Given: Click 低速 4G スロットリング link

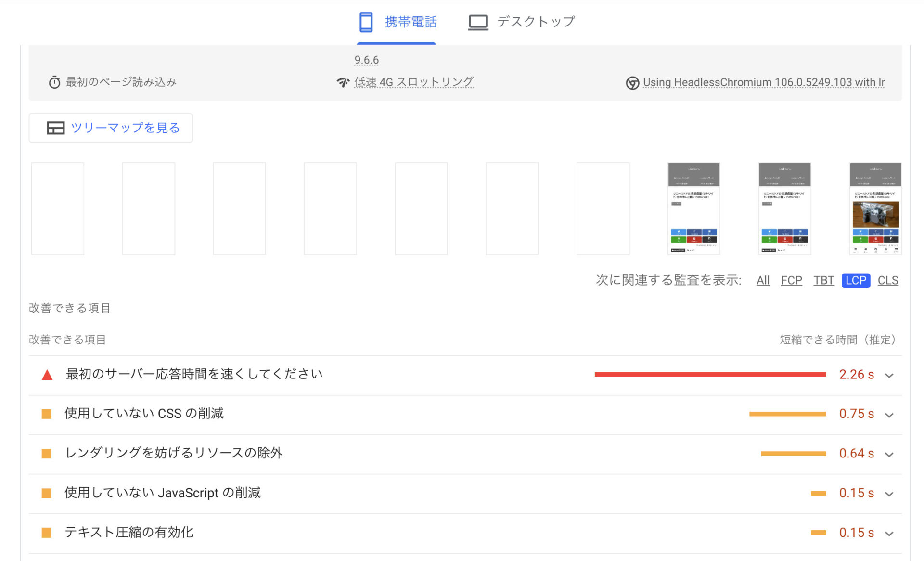Looking at the screenshot, I should coord(414,82).
